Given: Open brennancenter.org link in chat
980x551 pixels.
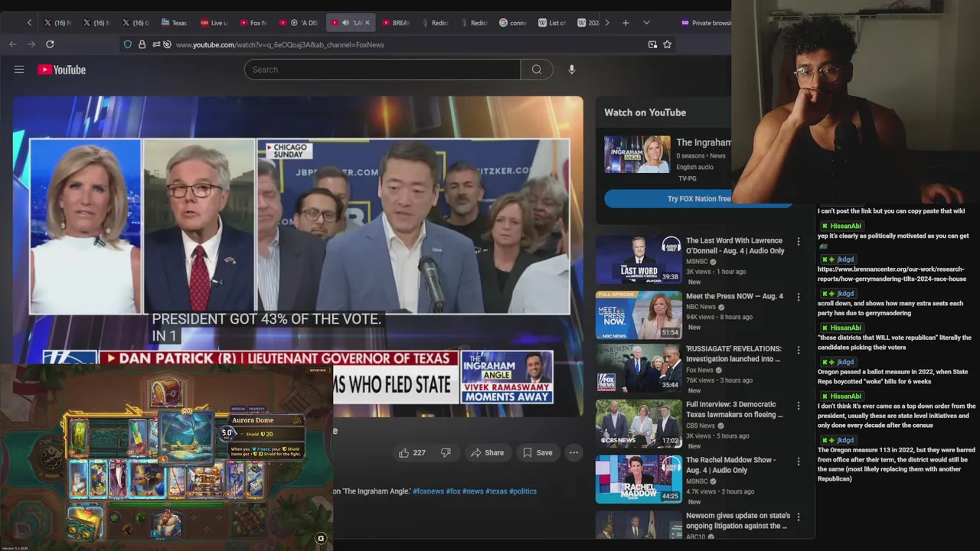Looking at the screenshot, I should point(892,274).
